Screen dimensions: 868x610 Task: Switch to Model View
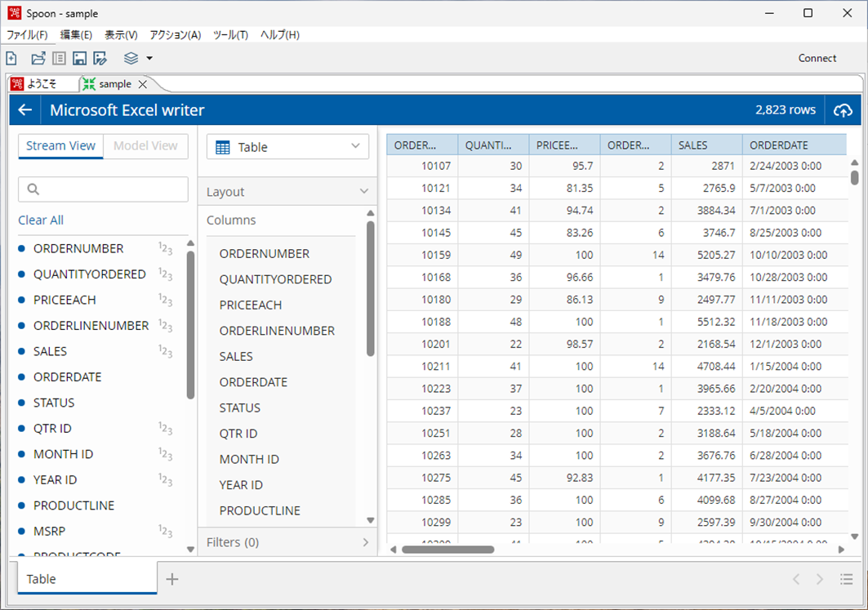(x=145, y=145)
